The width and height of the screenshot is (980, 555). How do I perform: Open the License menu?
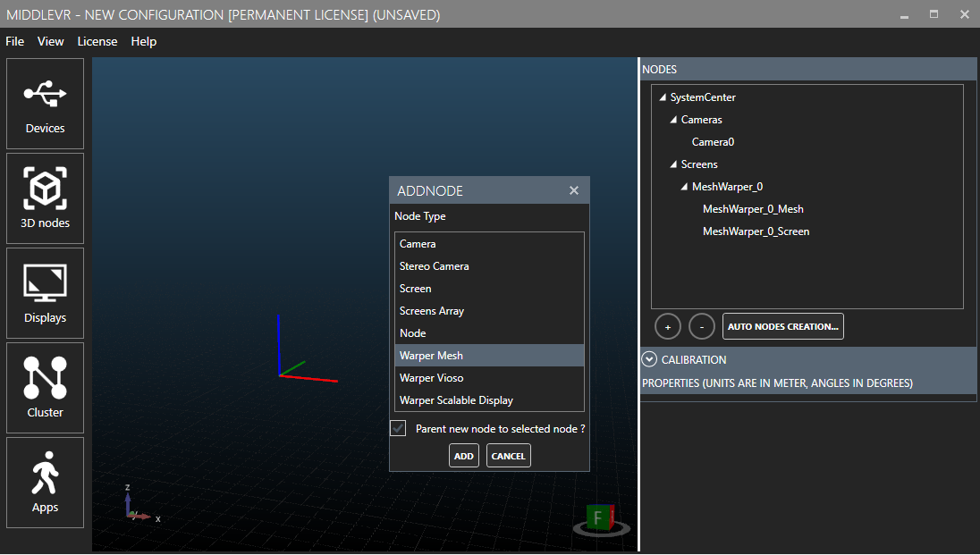pos(97,41)
